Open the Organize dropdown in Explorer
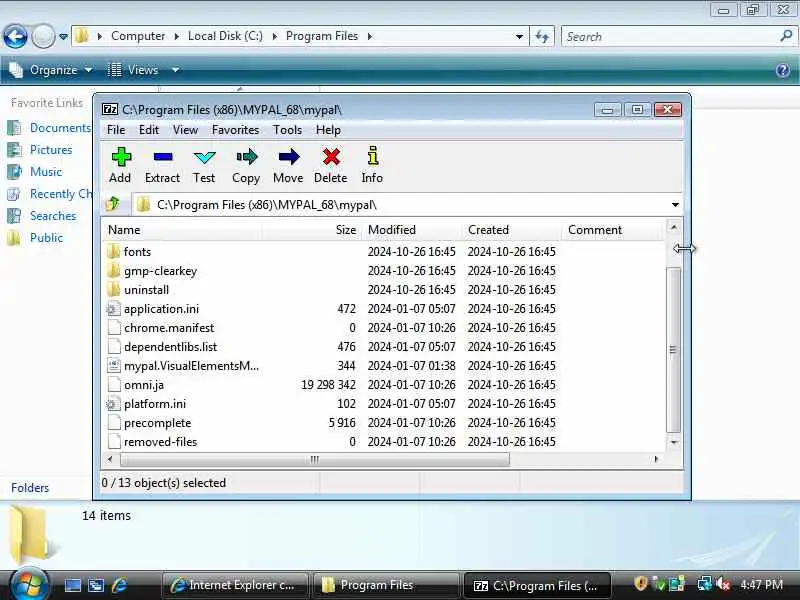 pyautogui.click(x=53, y=70)
